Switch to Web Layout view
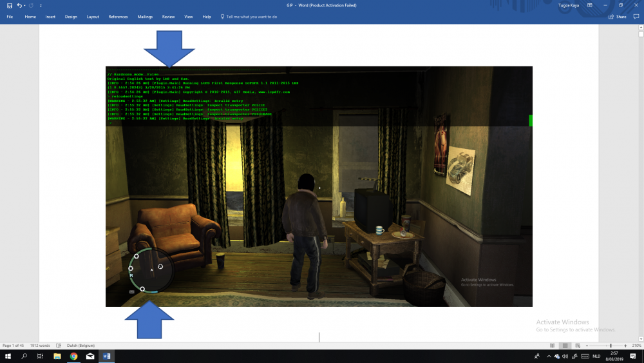This screenshot has width=644, height=363. (578, 346)
